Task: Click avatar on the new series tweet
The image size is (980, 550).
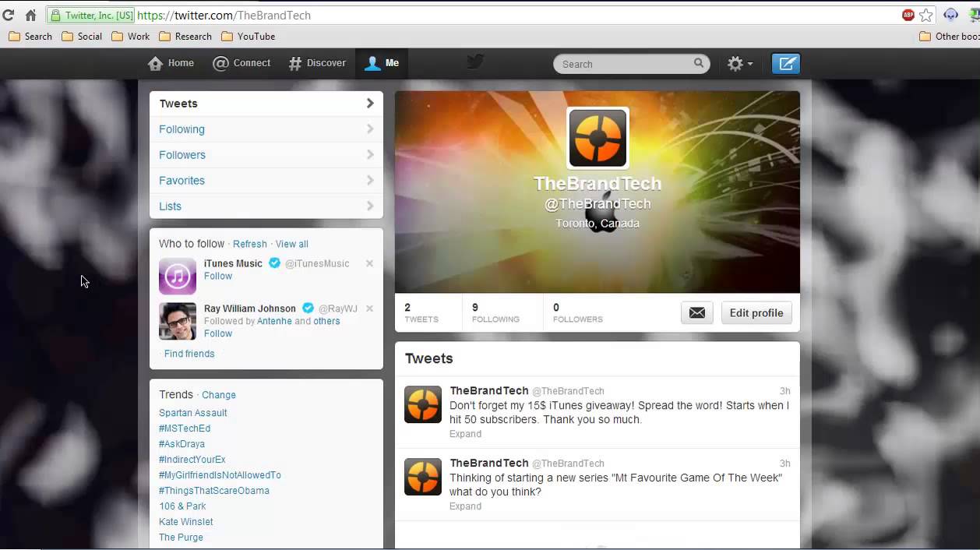Action: 423,477
